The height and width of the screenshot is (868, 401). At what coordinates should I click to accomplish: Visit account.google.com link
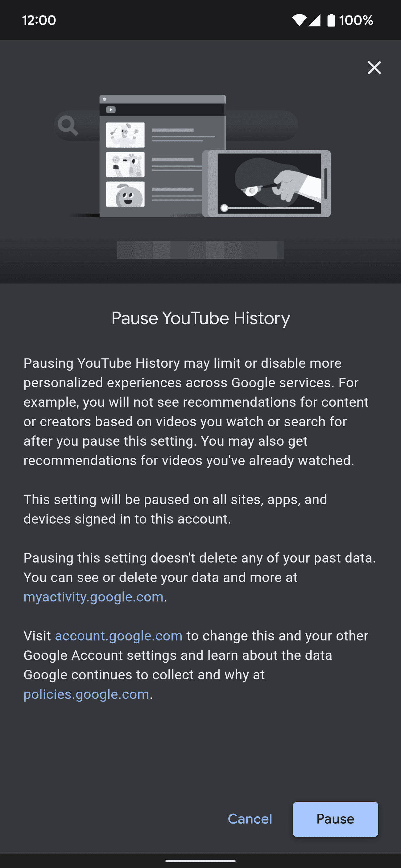tap(118, 636)
